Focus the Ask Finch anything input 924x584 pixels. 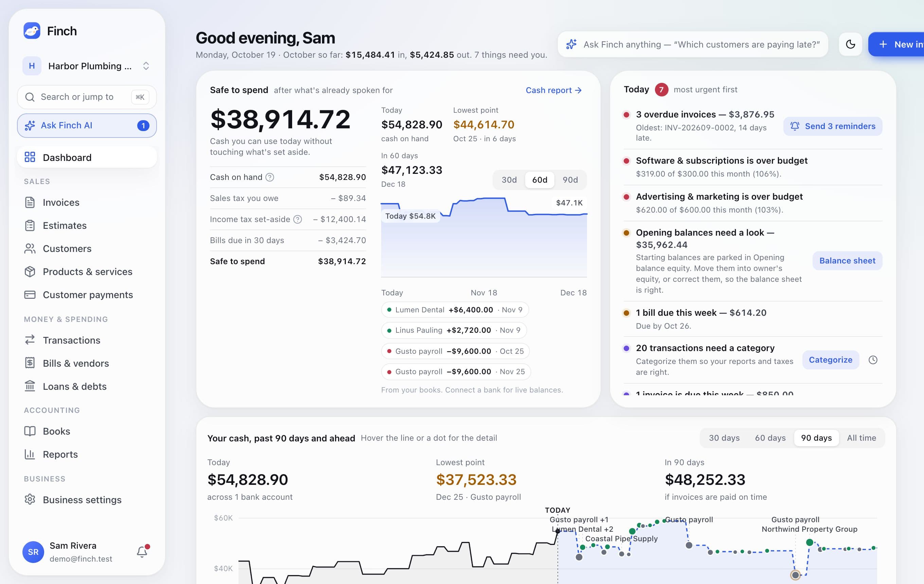pyautogui.click(x=693, y=44)
